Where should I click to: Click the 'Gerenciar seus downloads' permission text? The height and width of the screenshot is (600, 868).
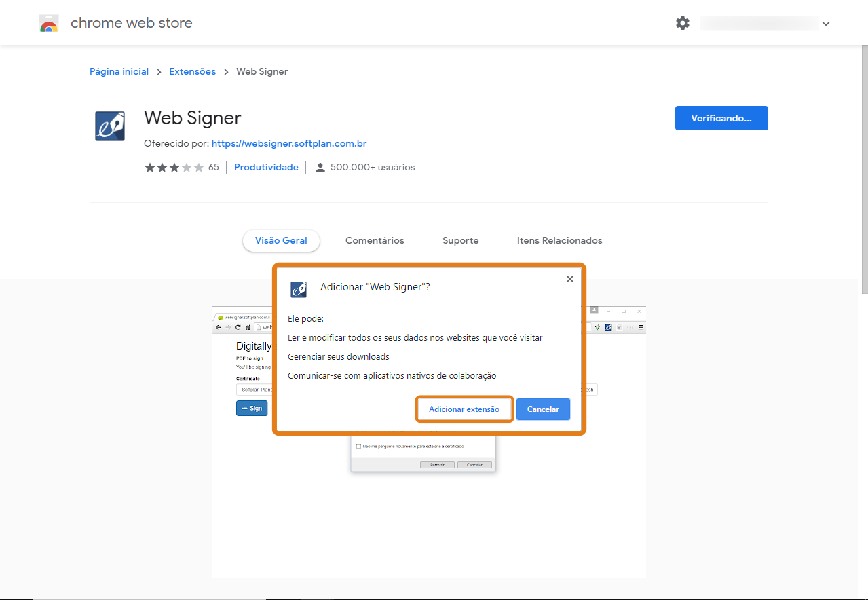[339, 356]
